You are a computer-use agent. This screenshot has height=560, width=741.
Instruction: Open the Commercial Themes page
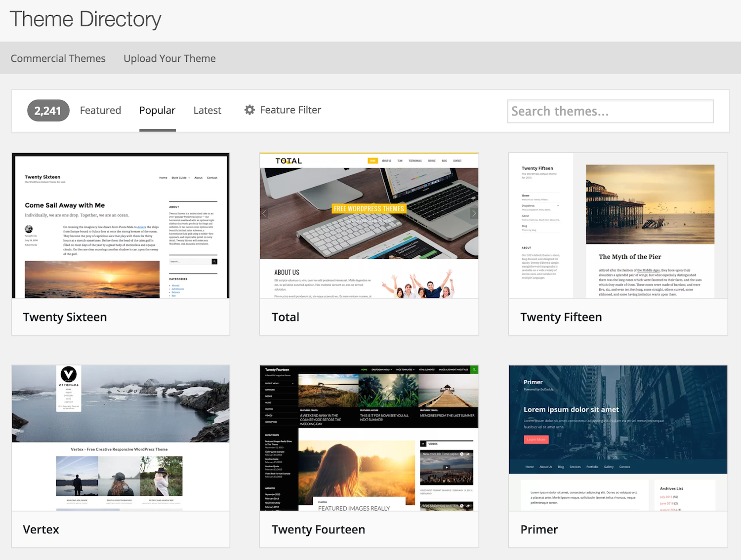point(58,58)
